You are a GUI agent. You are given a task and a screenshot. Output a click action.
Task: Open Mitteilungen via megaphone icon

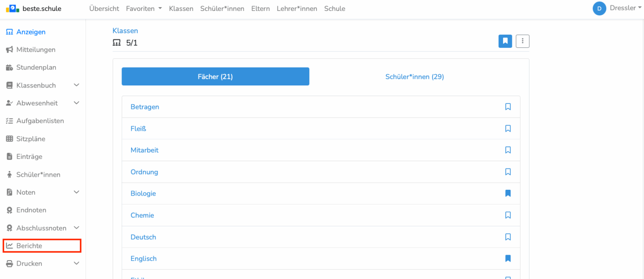tap(9, 50)
